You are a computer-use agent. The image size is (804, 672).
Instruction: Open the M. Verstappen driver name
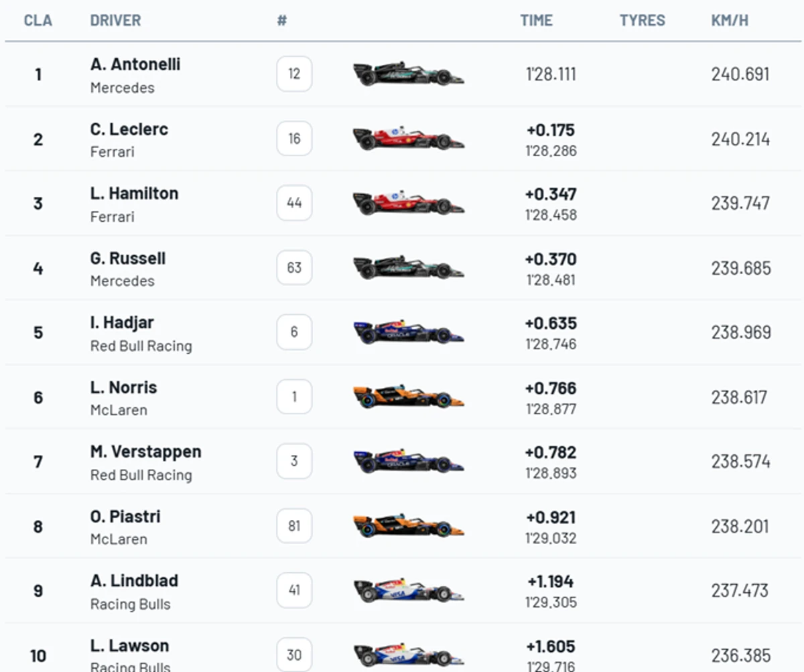(146, 452)
